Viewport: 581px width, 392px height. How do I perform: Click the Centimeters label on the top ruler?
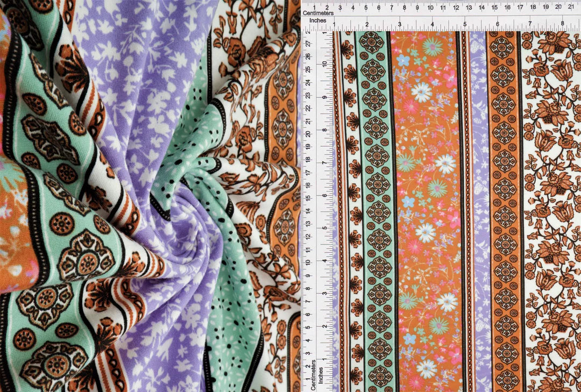pyautogui.click(x=318, y=12)
